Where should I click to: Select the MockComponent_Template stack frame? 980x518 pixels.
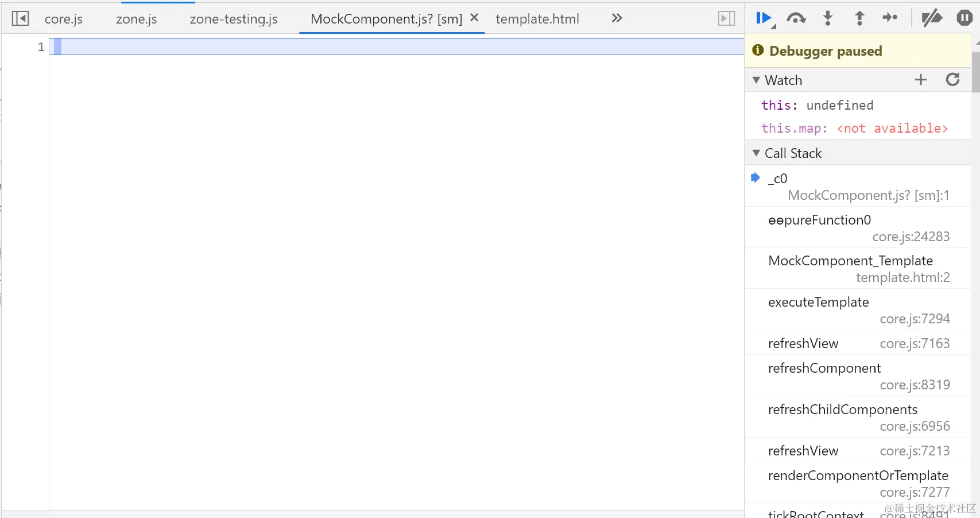[x=858, y=269]
